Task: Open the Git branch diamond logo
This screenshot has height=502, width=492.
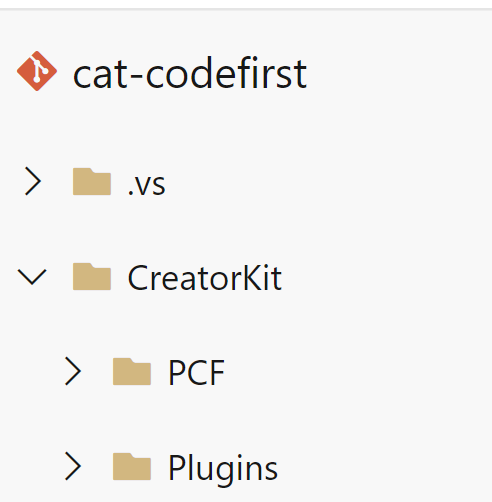Action: (x=37, y=71)
